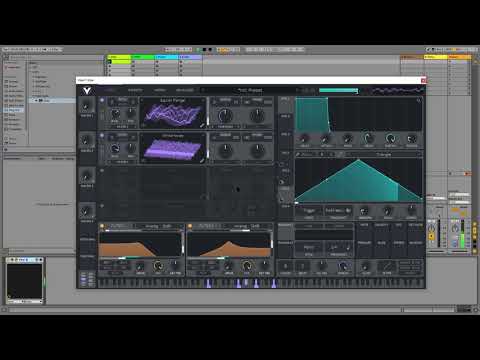Open oscillator 1 spectral morph type dropdown
The image size is (480, 360).
click(x=225, y=127)
